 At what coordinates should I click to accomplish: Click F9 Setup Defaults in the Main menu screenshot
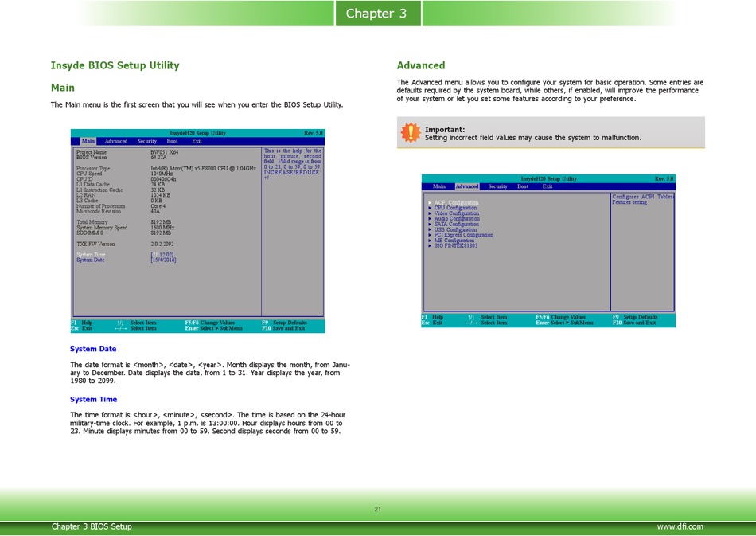coord(284,323)
